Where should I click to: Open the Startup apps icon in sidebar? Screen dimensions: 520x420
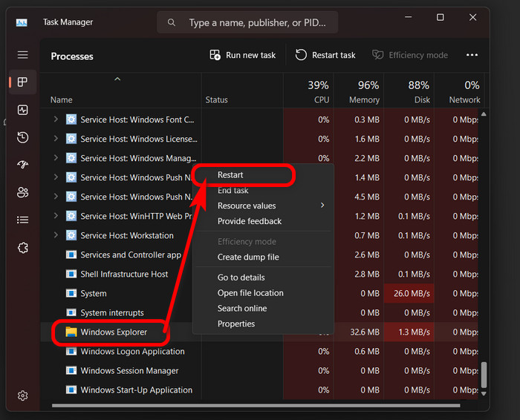coord(22,165)
